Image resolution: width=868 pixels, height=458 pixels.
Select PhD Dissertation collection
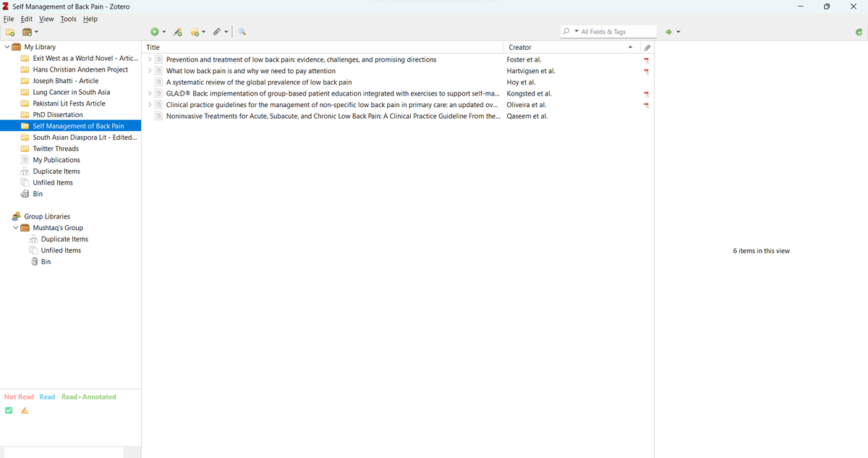(x=58, y=115)
